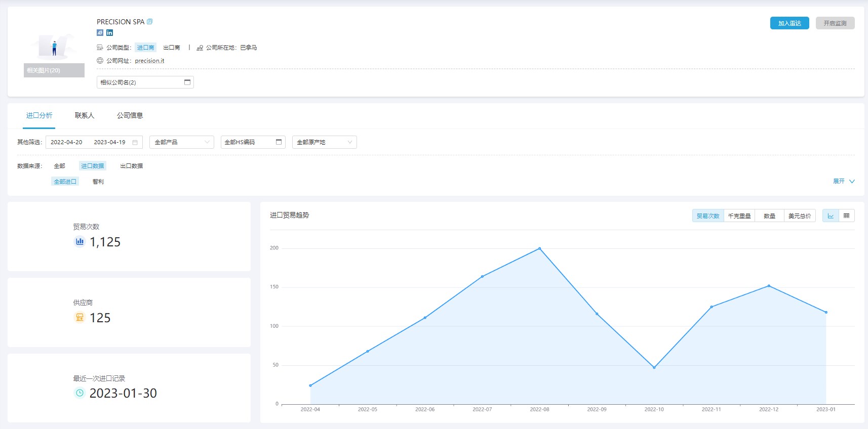This screenshot has width=868, height=429.
Task: Click the company type store icon
Action: point(100,48)
